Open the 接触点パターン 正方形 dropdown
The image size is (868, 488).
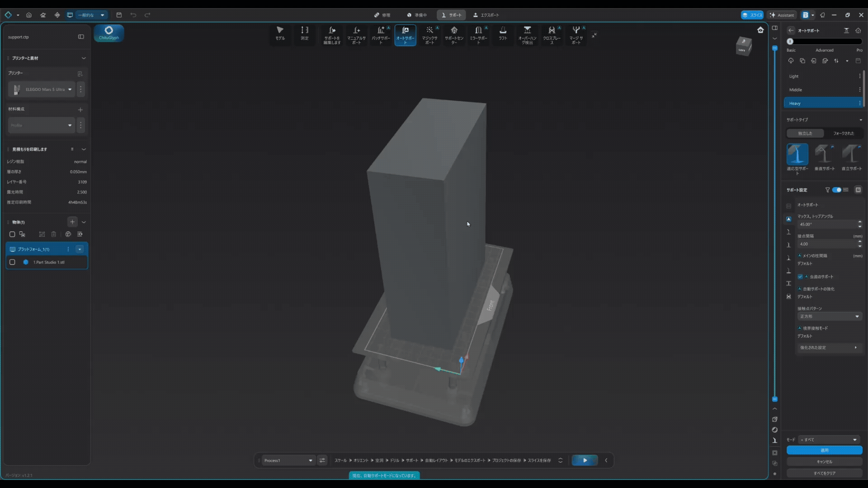830,316
